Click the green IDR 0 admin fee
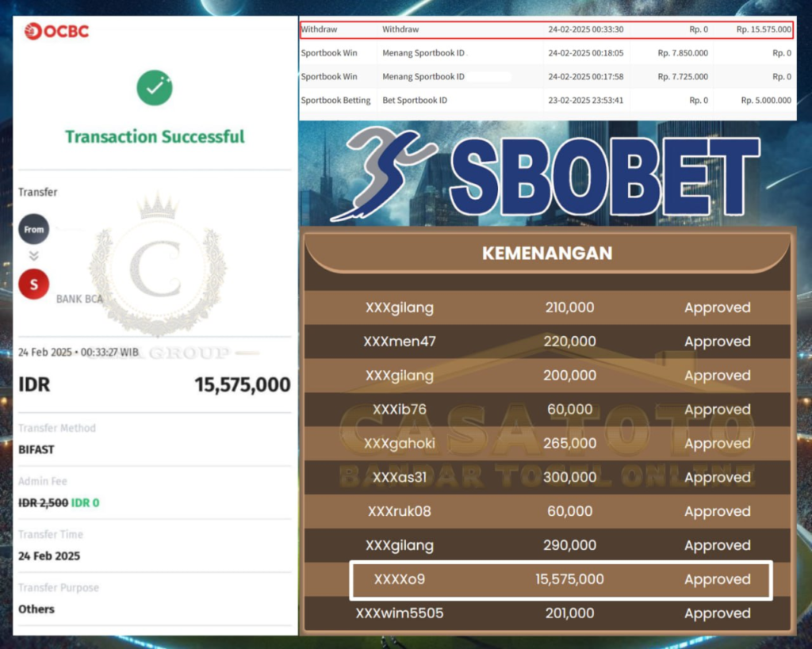Screen dimensions: 812x649 point(85,502)
